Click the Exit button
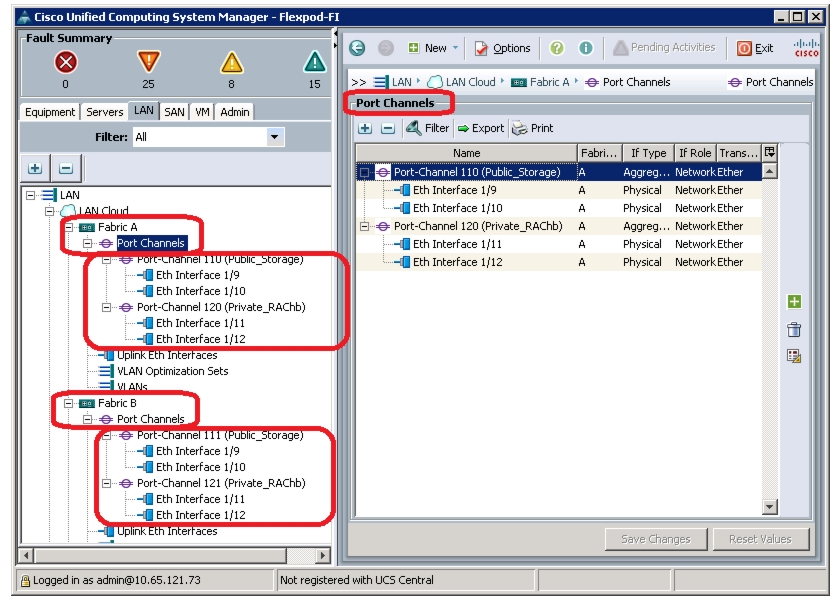 [755, 48]
